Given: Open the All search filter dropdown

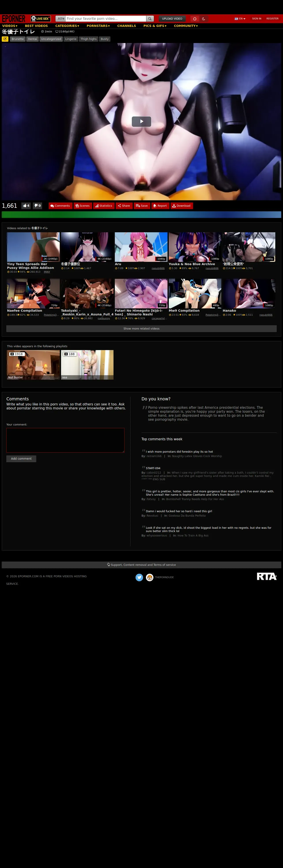Looking at the screenshot, I should (61, 19).
